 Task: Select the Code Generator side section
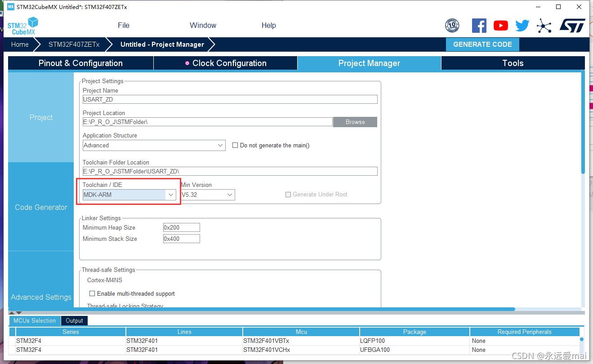point(41,207)
